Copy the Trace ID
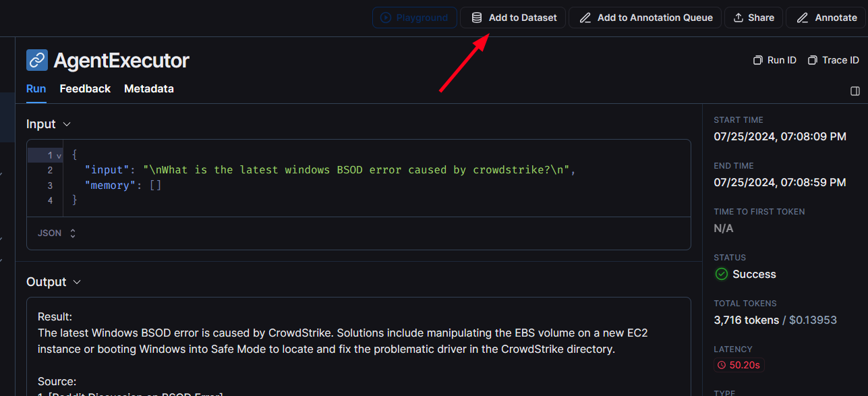This screenshot has width=868, height=396. [833, 60]
